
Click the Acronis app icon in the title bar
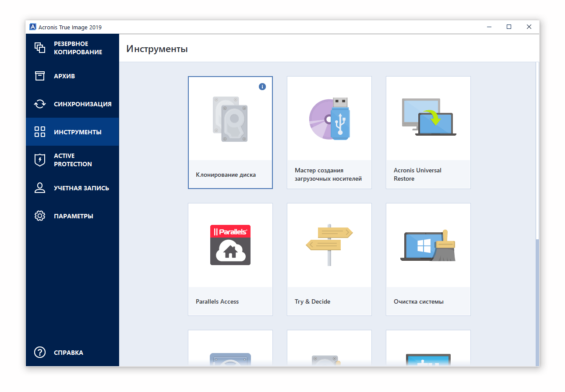pos(33,27)
